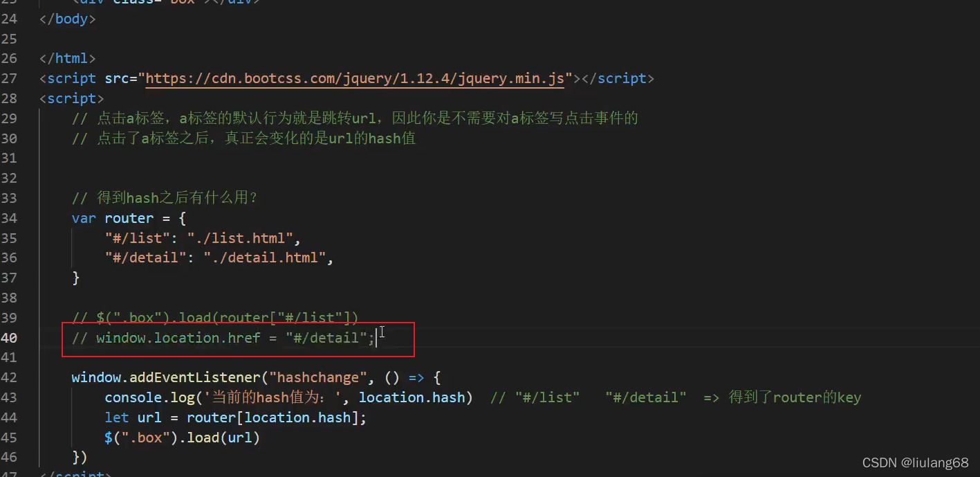Screen dimensions: 980x477
Task: Click the "#/list" key on line 35
Action: point(137,238)
